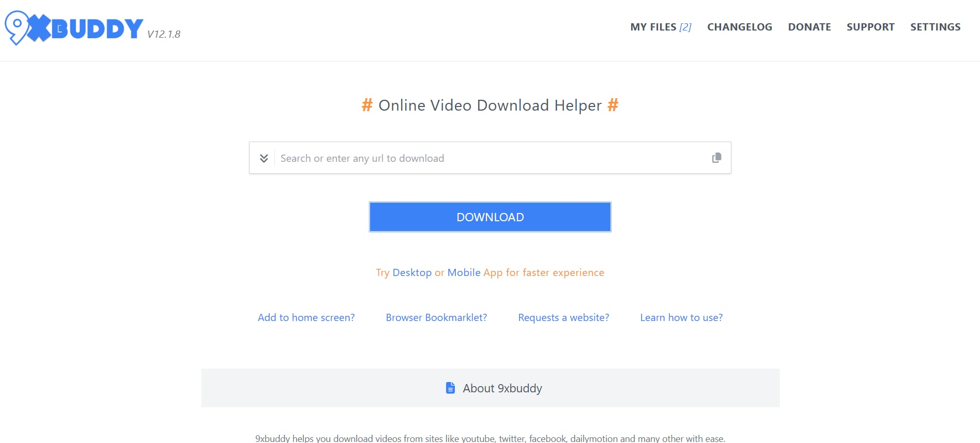Image resolution: width=980 pixels, height=443 pixels.
Task: Open the SUPPORT page
Action: pyautogui.click(x=870, y=27)
